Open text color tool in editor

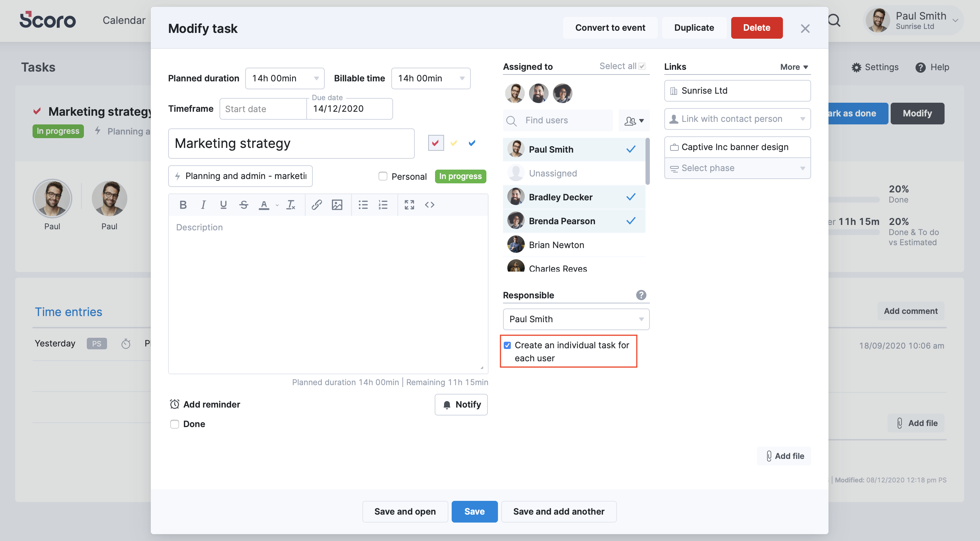264,205
